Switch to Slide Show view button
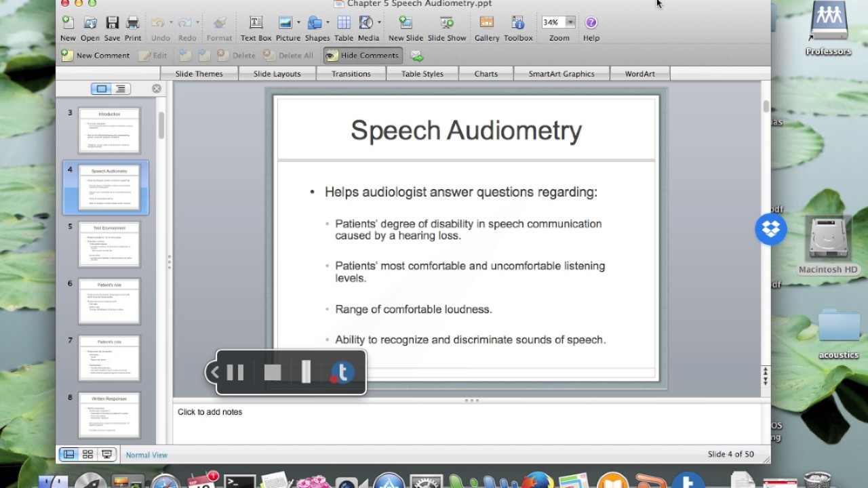Image resolution: width=868 pixels, height=488 pixels. pyautogui.click(x=107, y=454)
